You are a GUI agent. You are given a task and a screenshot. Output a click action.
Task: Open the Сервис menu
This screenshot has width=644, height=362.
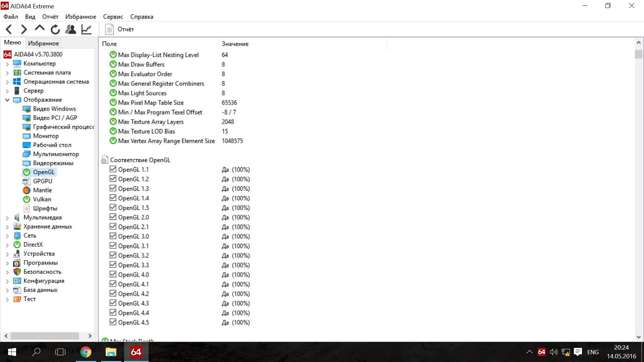113,17
